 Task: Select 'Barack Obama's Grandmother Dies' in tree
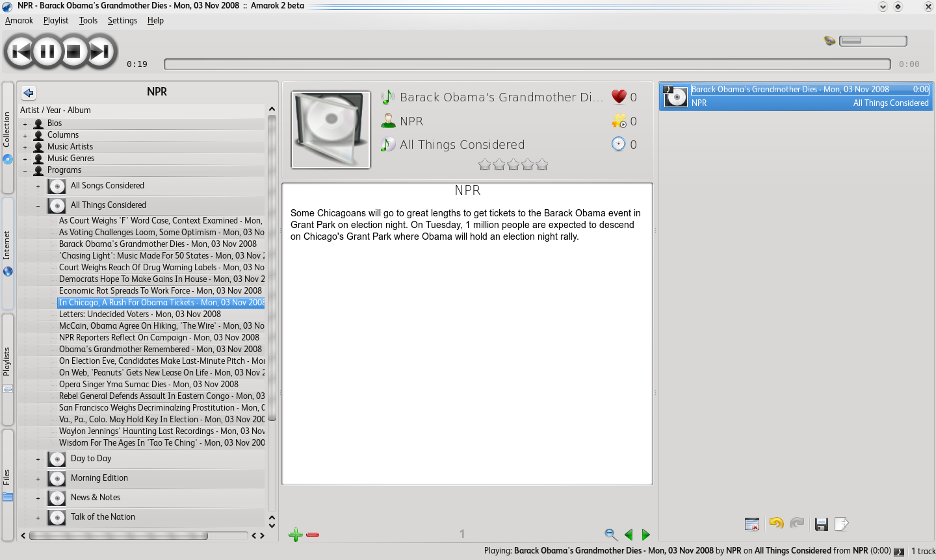click(x=158, y=244)
